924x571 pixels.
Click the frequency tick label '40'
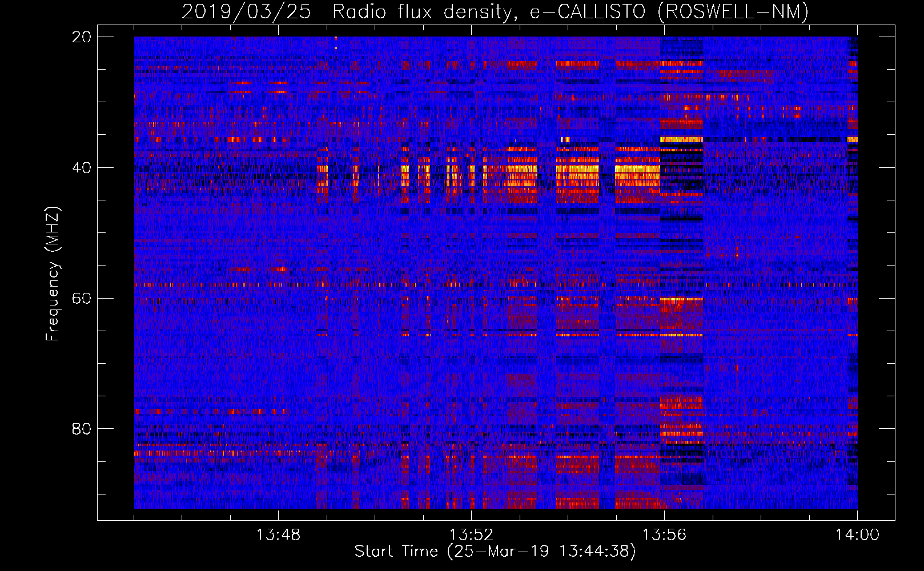coord(82,168)
